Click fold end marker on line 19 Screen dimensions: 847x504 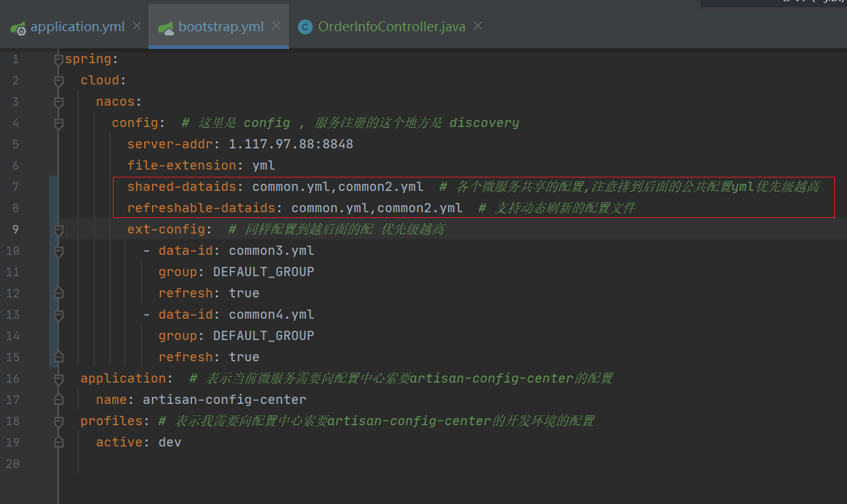pyautogui.click(x=59, y=442)
